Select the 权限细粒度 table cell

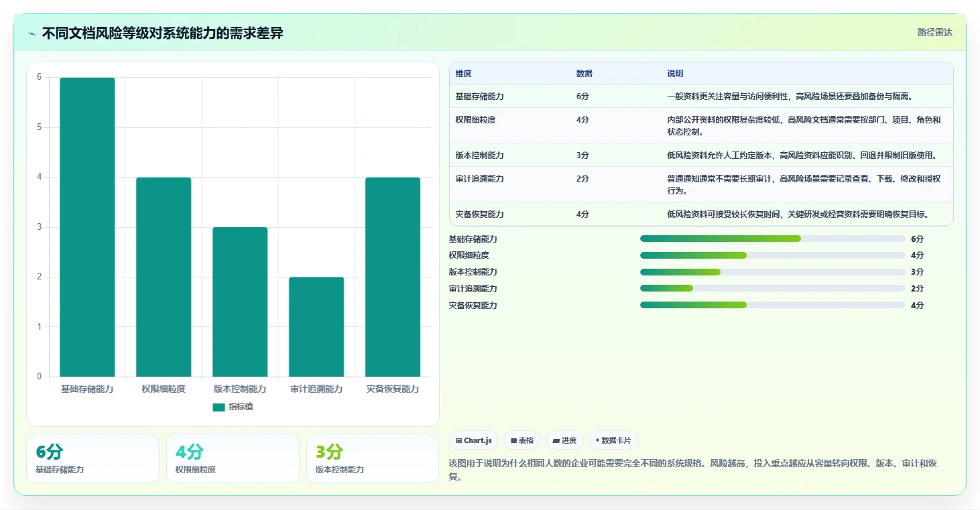475,120
